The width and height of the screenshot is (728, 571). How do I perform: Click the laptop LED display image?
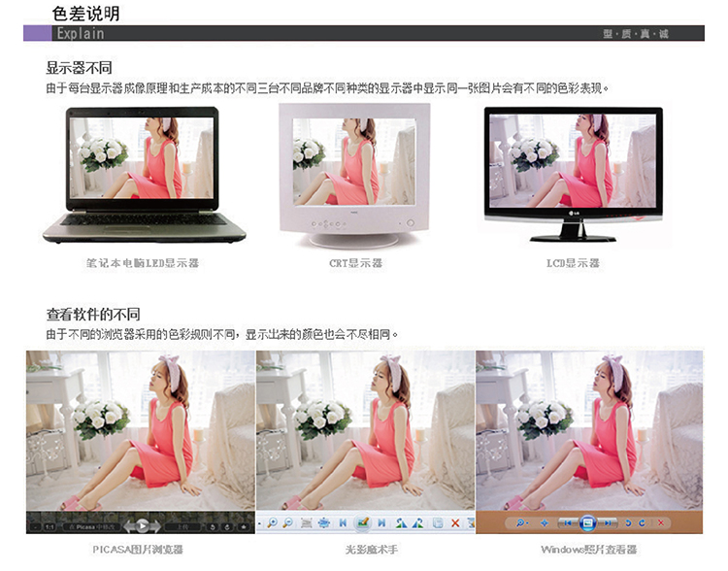(x=144, y=175)
